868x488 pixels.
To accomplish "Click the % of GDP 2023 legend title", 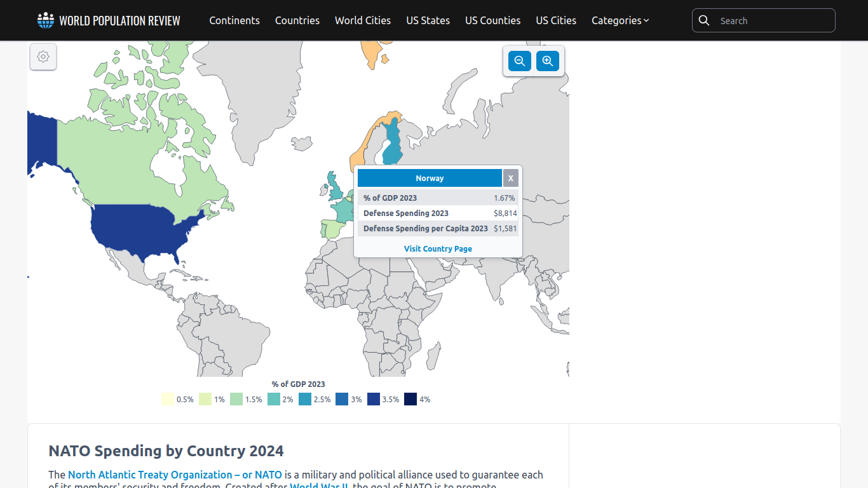I will click(299, 384).
